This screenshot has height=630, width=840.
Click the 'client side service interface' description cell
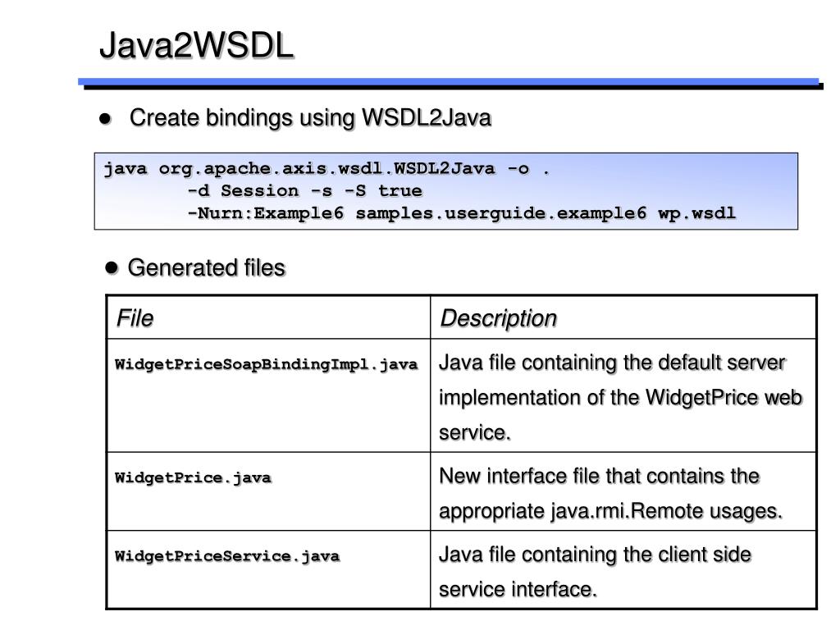tap(623, 569)
